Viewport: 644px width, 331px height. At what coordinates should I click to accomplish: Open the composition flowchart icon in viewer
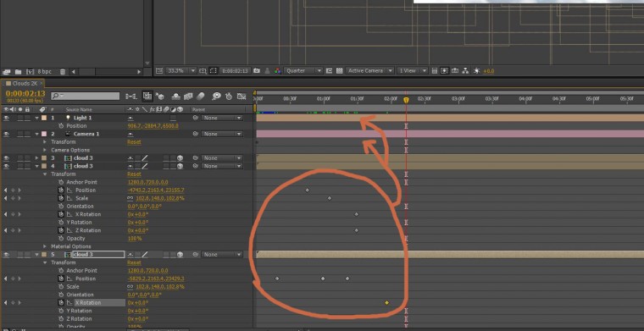tap(465, 71)
